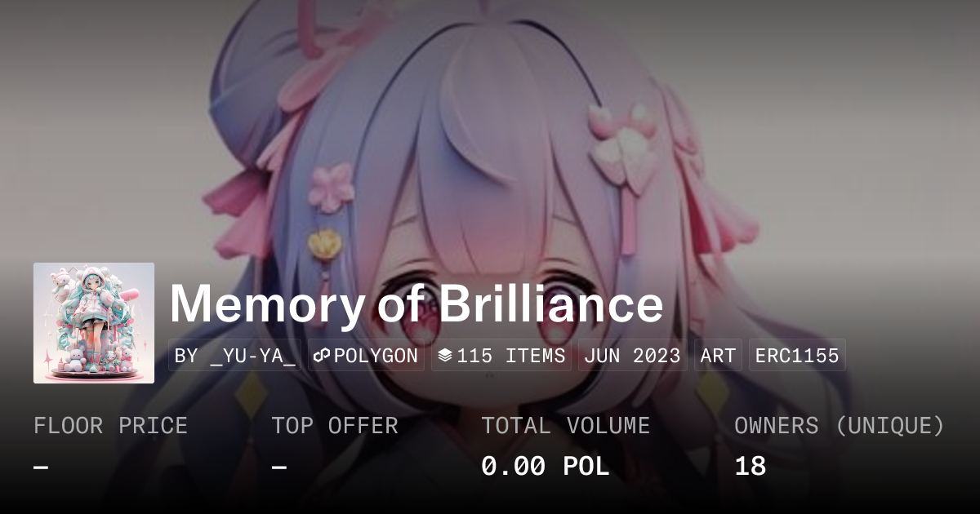Click the TOP OFFER label
This screenshot has width=980, height=514.
coord(335,426)
